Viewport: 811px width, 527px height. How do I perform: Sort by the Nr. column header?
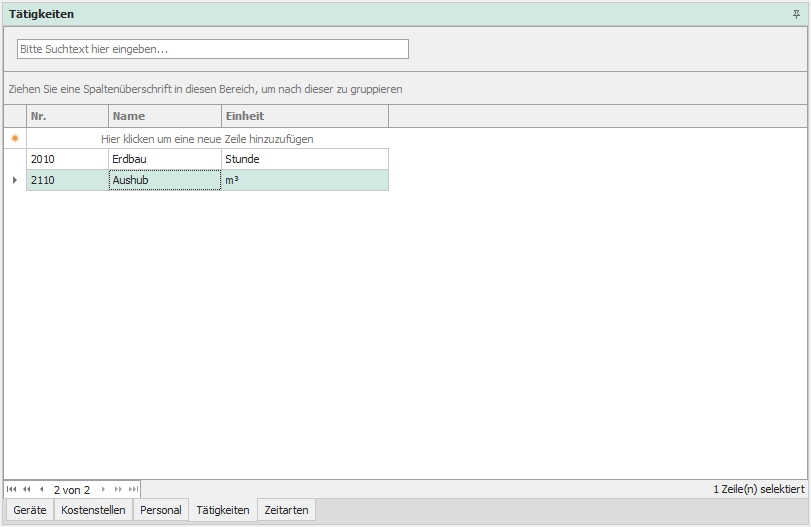tap(67, 116)
